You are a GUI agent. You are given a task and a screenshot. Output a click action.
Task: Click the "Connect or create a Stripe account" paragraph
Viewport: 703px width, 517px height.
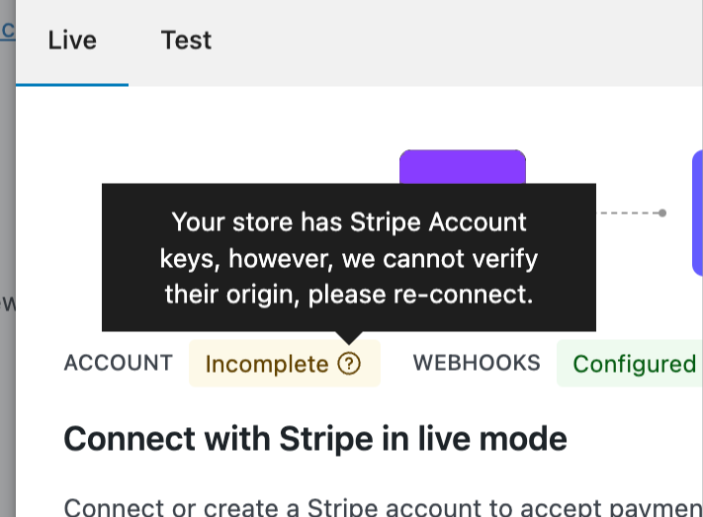(x=380, y=507)
